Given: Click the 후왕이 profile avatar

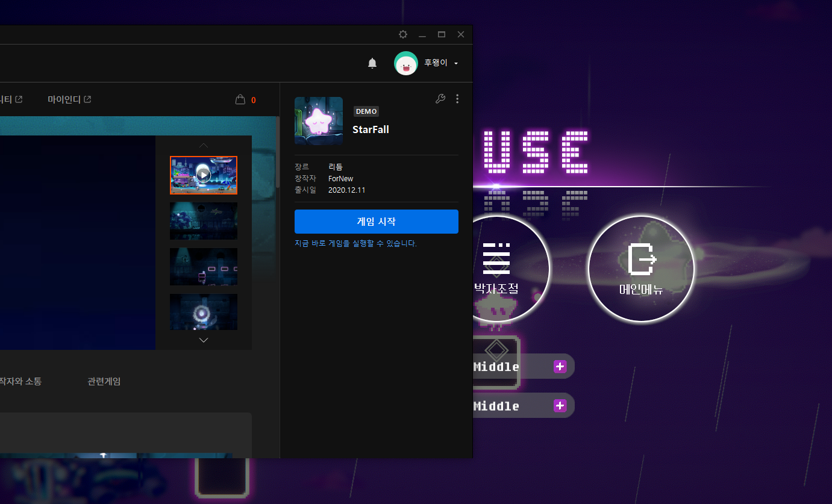Looking at the screenshot, I should (x=406, y=63).
